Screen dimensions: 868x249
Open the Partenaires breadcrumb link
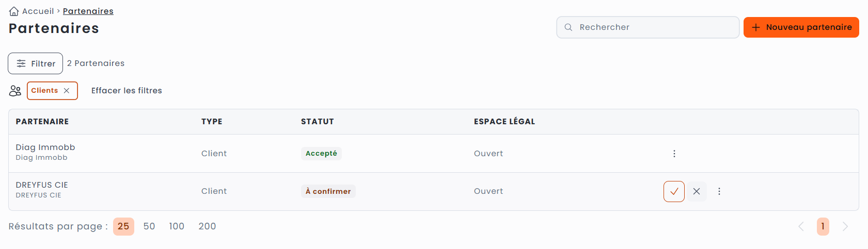point(88,11)
